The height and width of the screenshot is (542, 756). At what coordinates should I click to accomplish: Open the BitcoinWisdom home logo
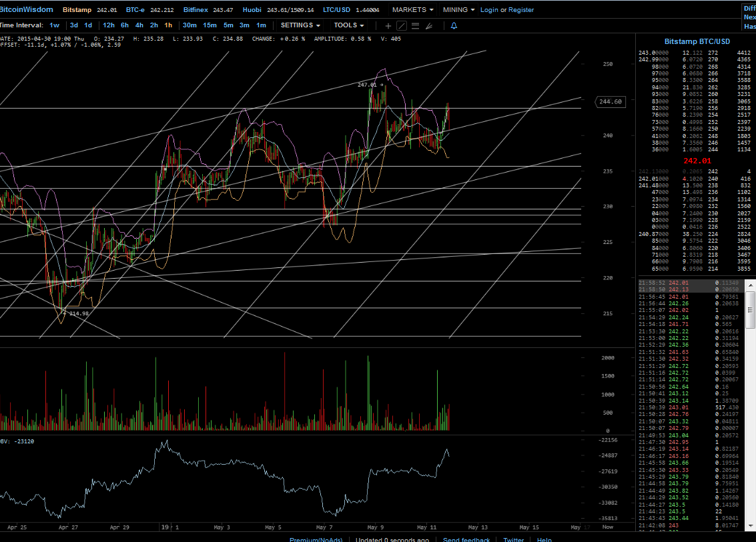(27, 9)
